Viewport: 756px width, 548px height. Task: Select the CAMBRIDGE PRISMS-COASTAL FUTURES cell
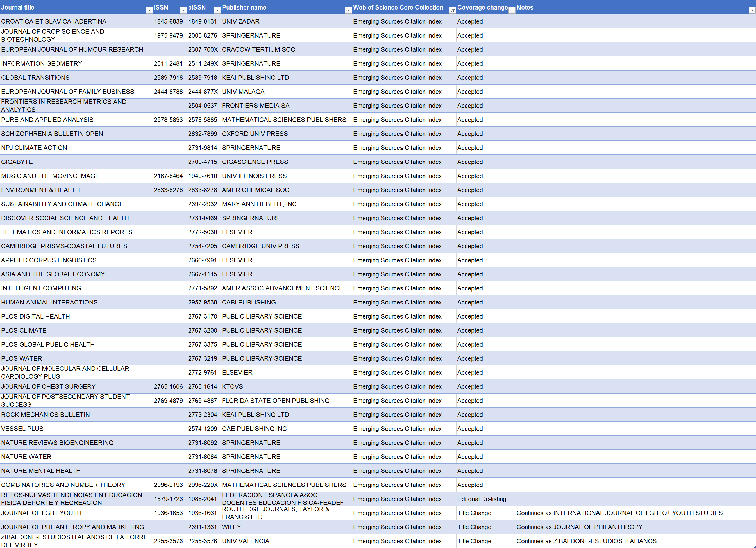coord(76,246)
